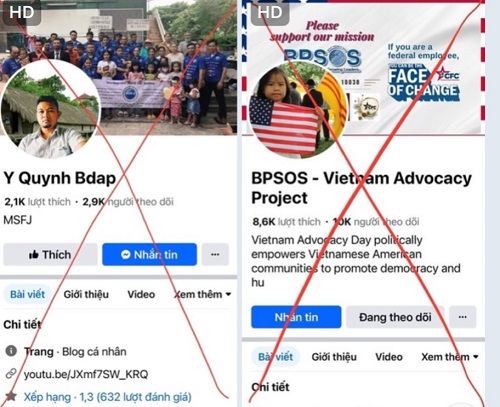The width and height of the screenshot is (500, 407).
Task: Switch to Video tab on left page
Action: (x=141, y=294)
